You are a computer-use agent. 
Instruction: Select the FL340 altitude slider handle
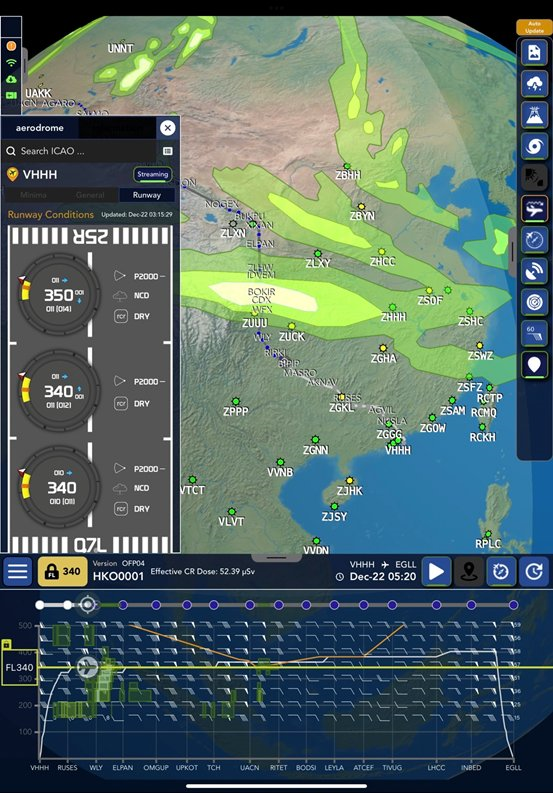[19, 668]
